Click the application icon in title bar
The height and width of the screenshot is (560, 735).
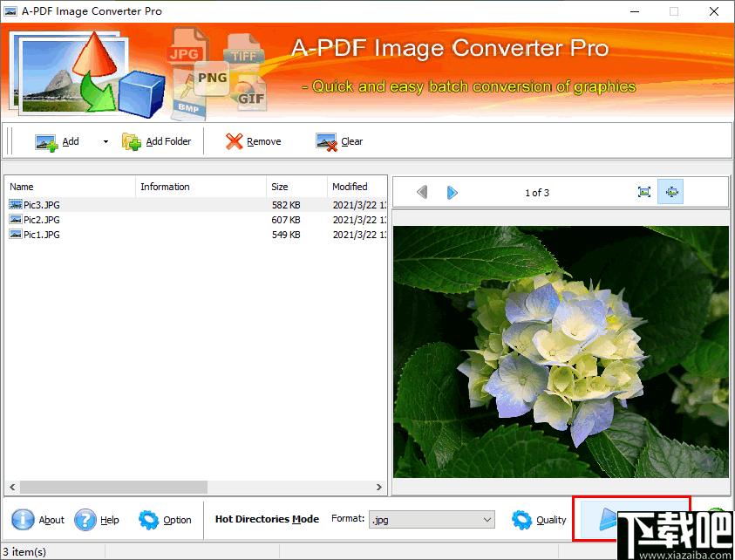[10, 11]
